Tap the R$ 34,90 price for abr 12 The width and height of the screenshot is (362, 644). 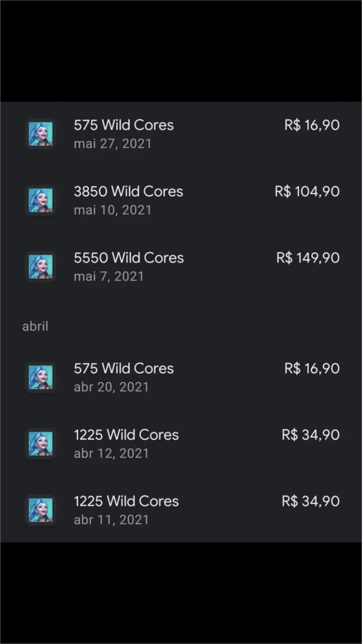tap(311, 435)
